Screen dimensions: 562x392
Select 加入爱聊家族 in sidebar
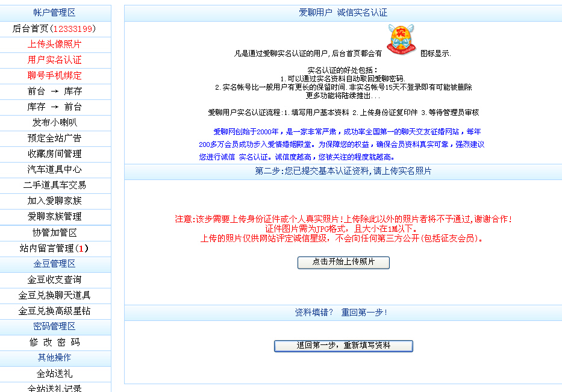coord(54,201)
